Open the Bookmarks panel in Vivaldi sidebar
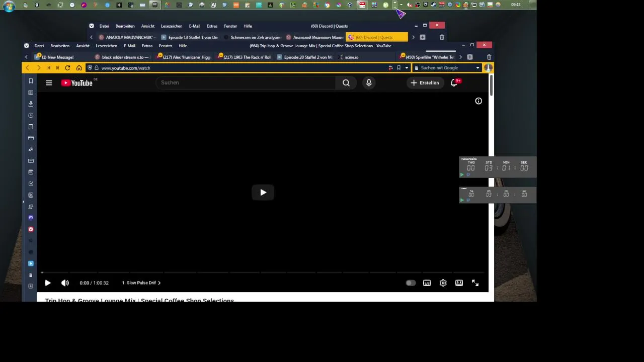The width and height of the screenshot is (644, 362). tap(31, 81)
